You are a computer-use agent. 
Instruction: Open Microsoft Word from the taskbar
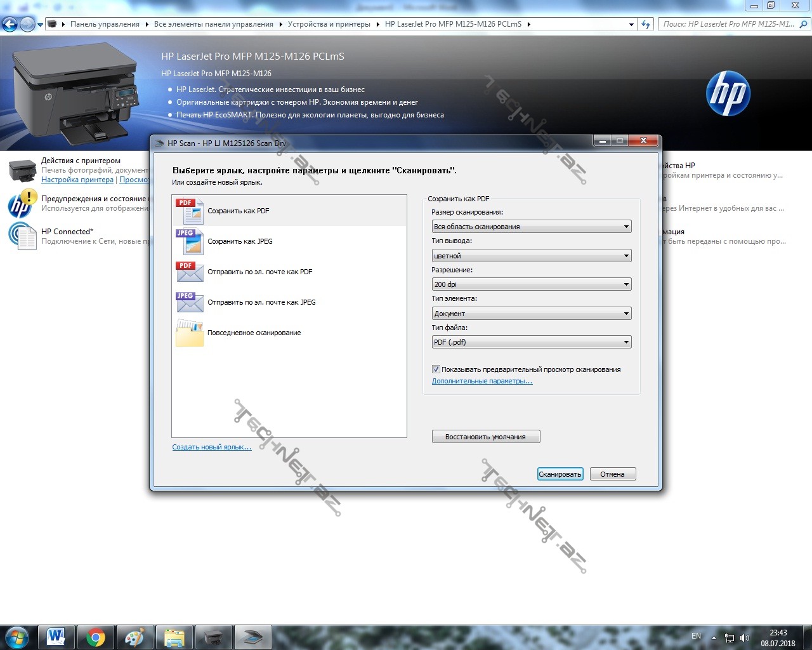click(56, 637)
